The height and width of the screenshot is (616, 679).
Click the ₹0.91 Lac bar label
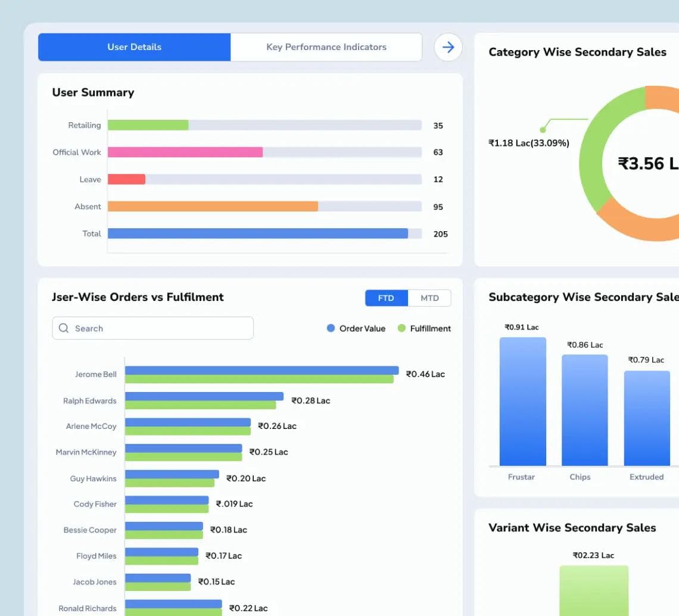(x=521, y=327)
